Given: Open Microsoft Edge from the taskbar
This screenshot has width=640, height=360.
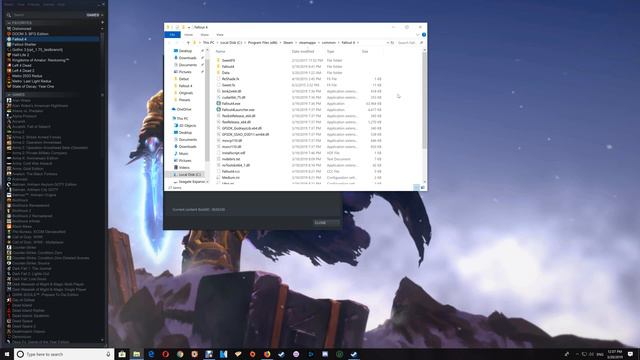Looking at the screenshot, I should (151, 354).
